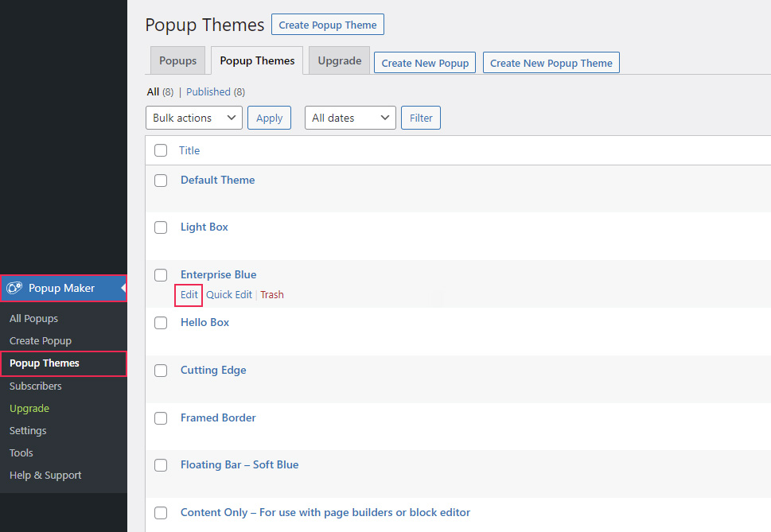Trash the Enterprise Blue theme
Screen dimensions: 771x532
(x=272, y=294)
